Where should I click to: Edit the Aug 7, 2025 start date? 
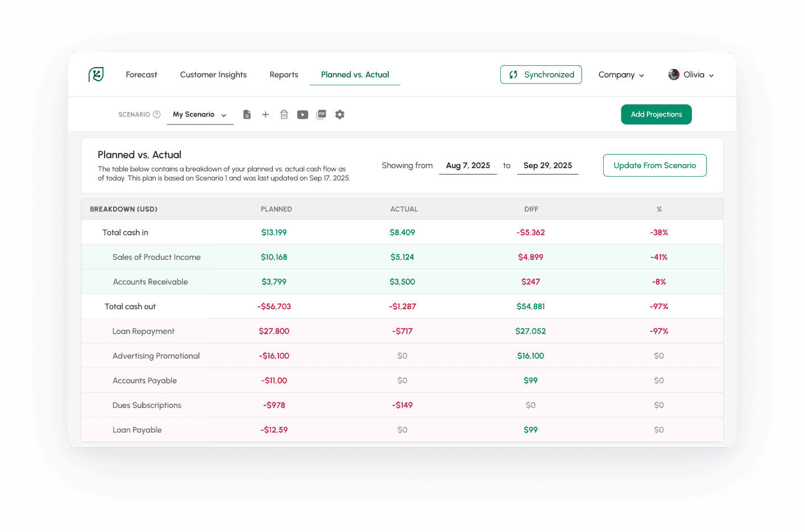click(468, 165)
